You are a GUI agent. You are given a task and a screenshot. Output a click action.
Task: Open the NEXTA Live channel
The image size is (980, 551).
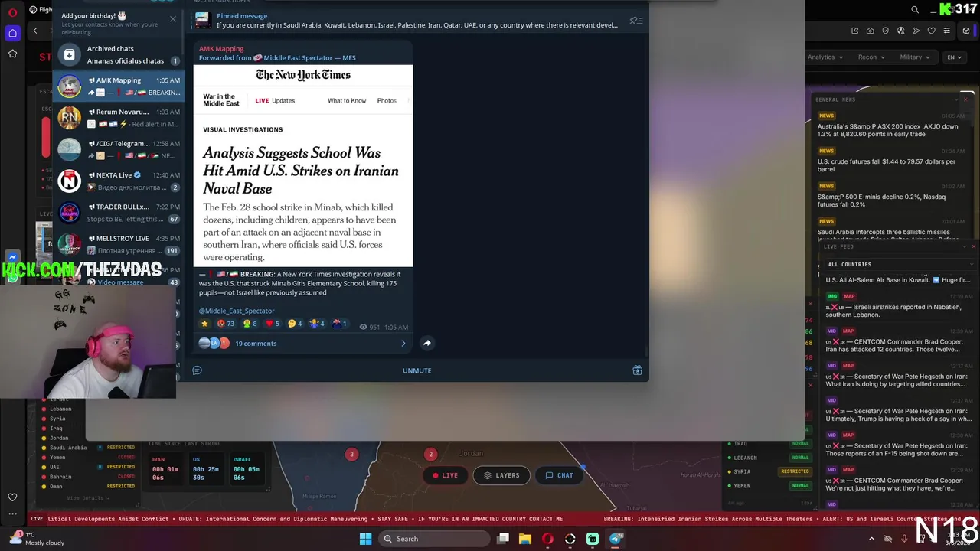119,181
